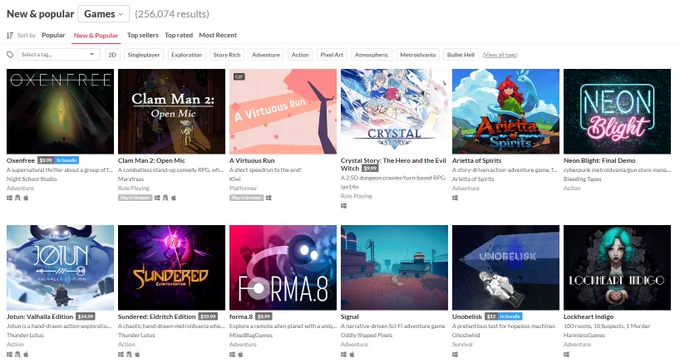Filter by the Atmospheric tag
The image size is (680, 363).
click(372, 55)
